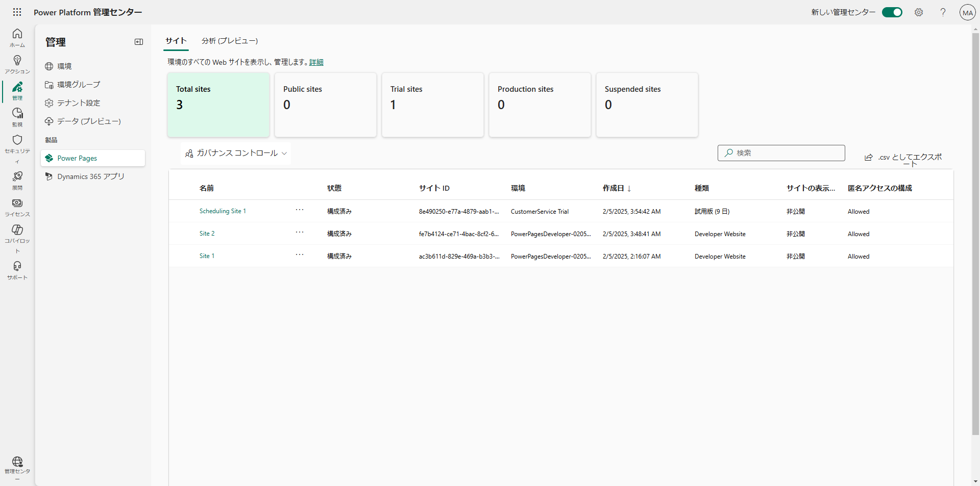980x486 pixels.
Task: Sort by 種類 column header
Action: 702,188
